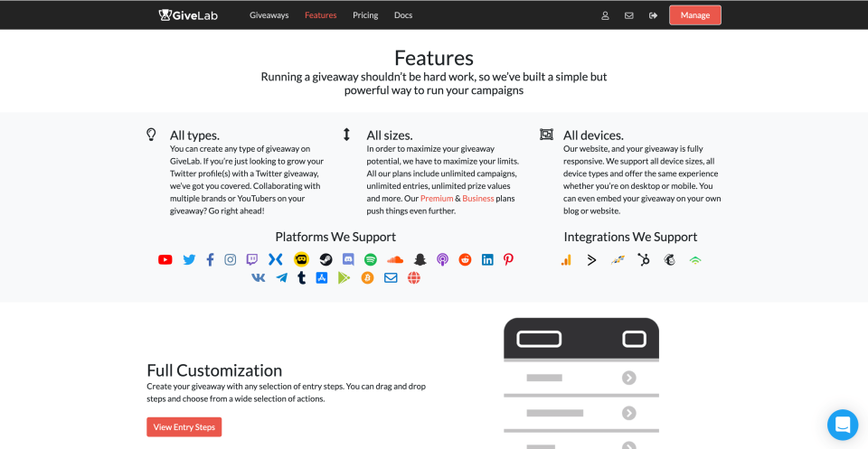Screen dimensions: 868x449
Task: Select the Facebook platform icon
Action: [x=210, y=259]
